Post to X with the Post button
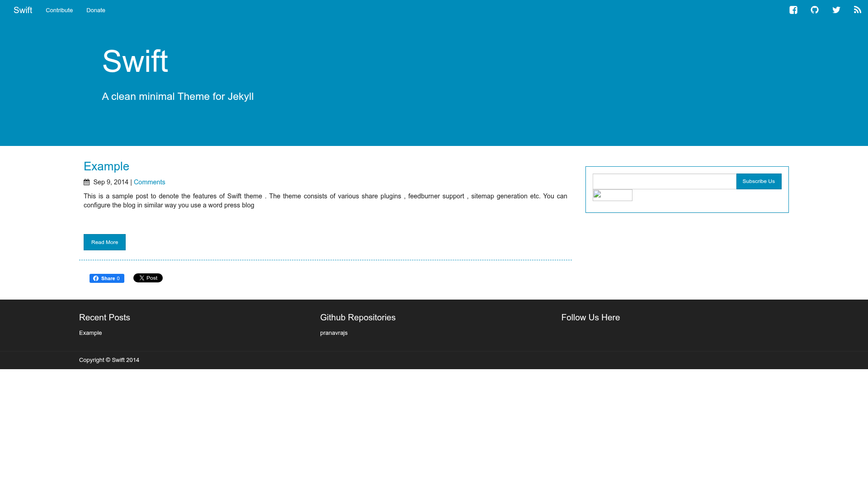868x488 pixels. point(148,278)
